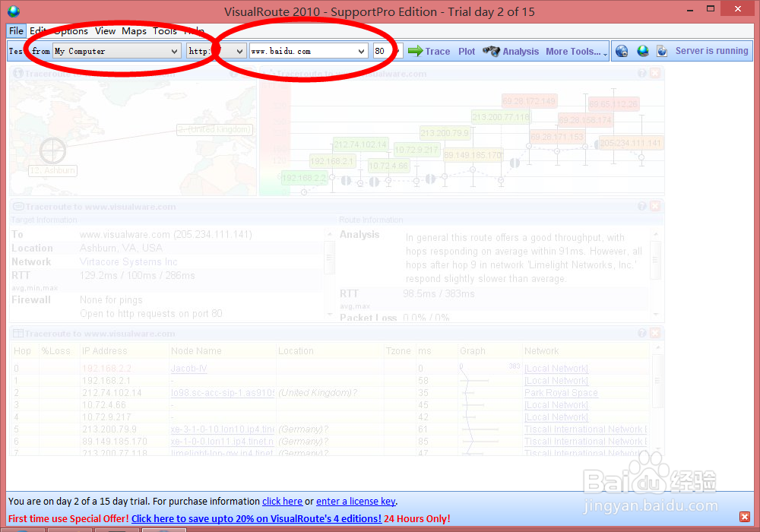
Task: Click the table panel title icon
Action: 18,334
